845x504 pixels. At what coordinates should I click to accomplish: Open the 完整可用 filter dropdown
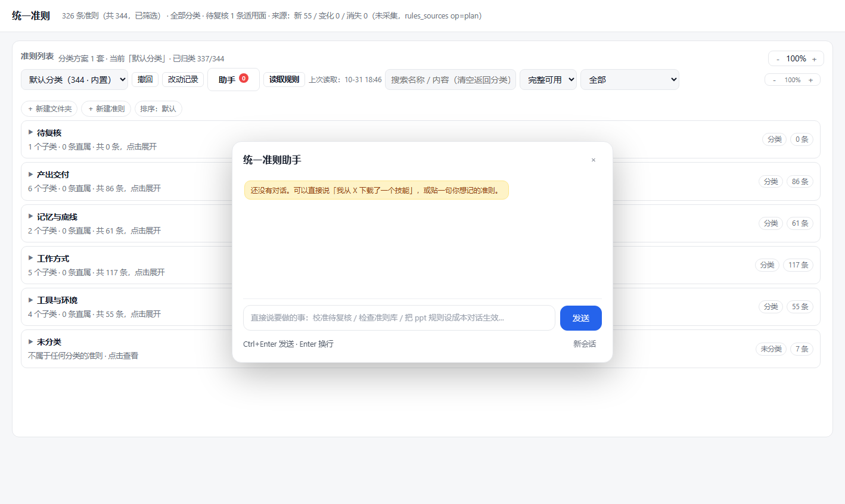pos(548,80)
